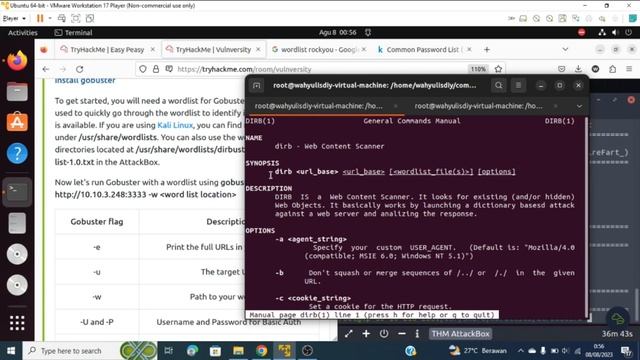Reload the Firefox page

(80, 69)
